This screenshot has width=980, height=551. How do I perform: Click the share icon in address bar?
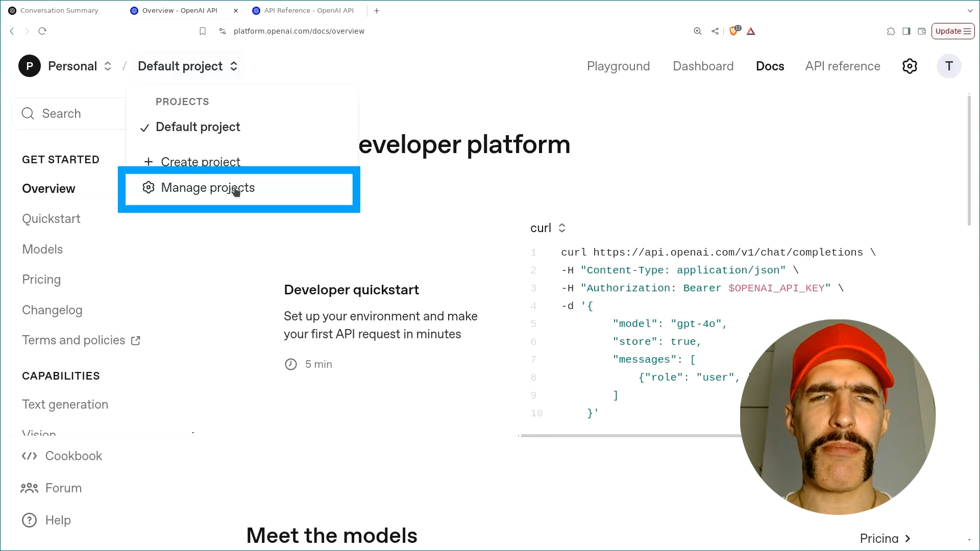(x=715, y=31)
